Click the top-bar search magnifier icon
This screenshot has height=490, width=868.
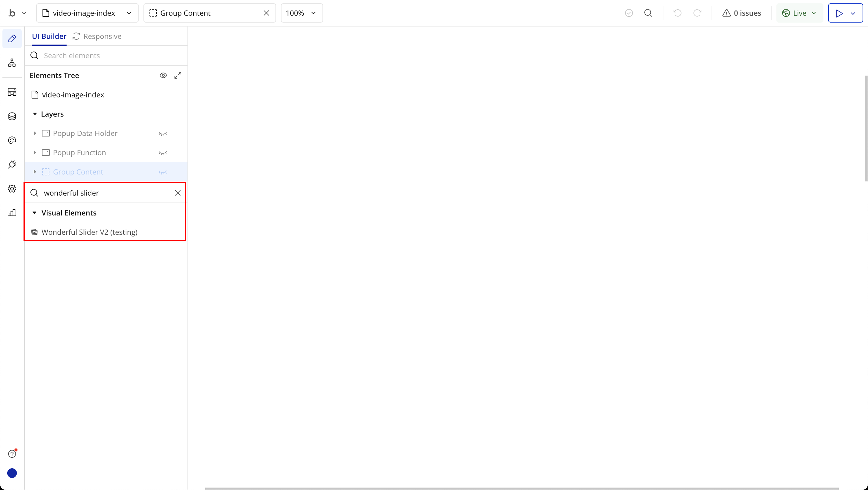tap(648, 13)
